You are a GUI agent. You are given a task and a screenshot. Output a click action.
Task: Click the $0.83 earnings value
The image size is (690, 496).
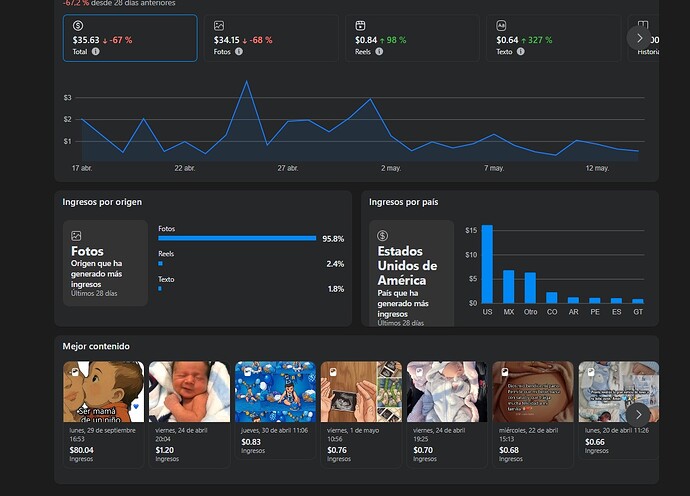click(x=251, y=441)
